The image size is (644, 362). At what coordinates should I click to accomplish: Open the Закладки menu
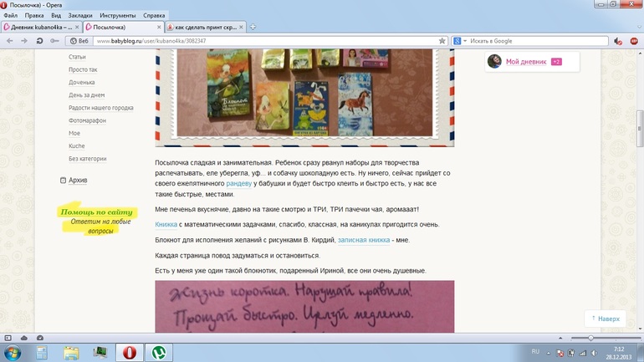pyautogui.click(x=80, y=15)
